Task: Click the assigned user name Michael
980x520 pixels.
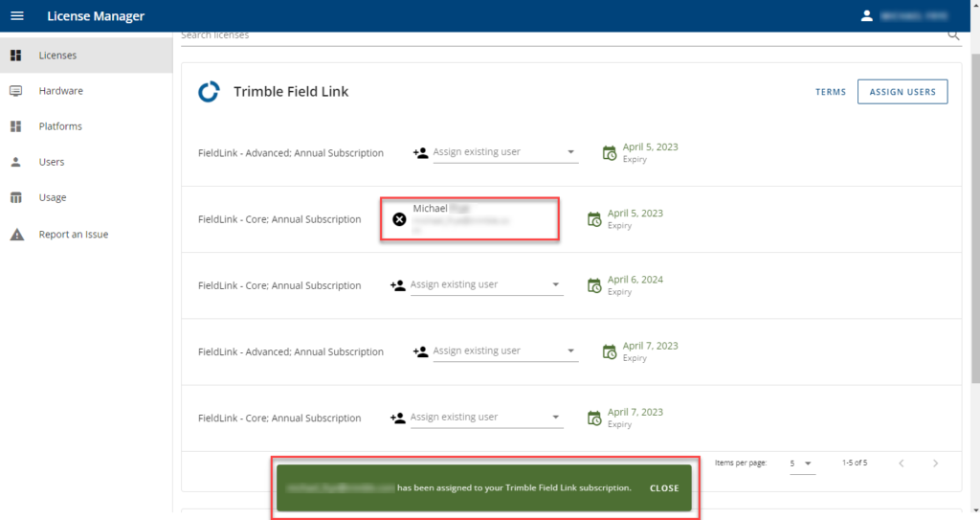Action: click(430, 209)
